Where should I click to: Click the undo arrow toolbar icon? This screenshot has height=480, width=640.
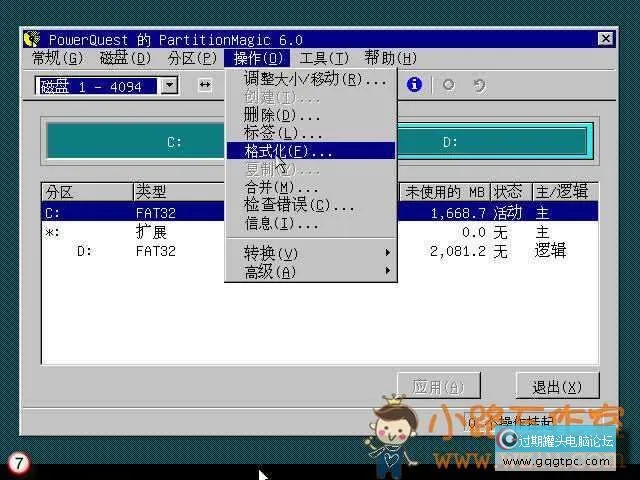click(479, 85)
